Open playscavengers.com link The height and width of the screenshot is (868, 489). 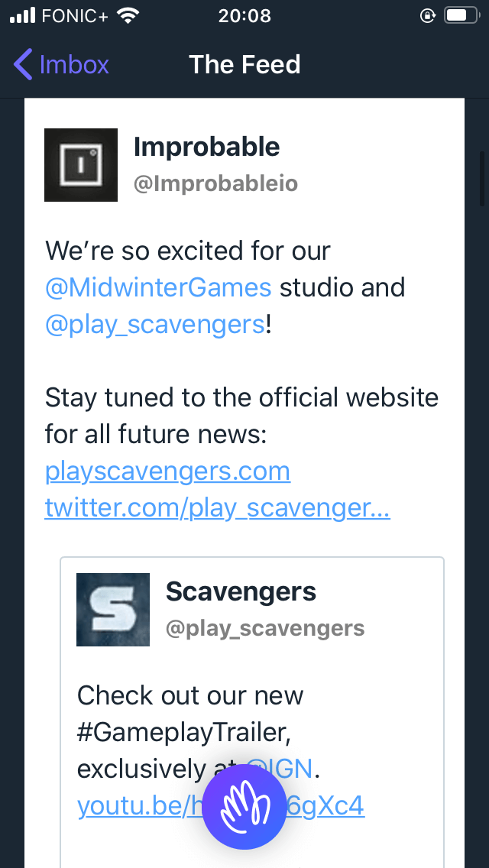pos(168,471)
